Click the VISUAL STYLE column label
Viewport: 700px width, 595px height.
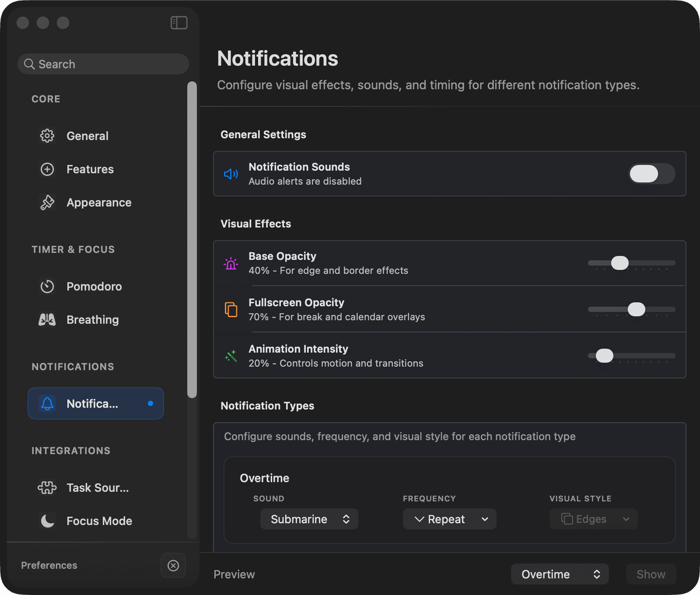coord(581,499)
